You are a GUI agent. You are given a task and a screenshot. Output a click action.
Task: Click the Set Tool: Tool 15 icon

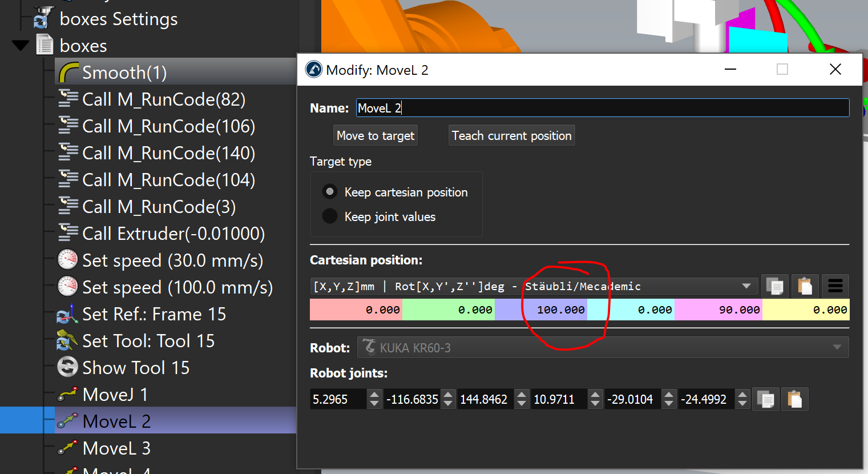(x=67, y=341)
